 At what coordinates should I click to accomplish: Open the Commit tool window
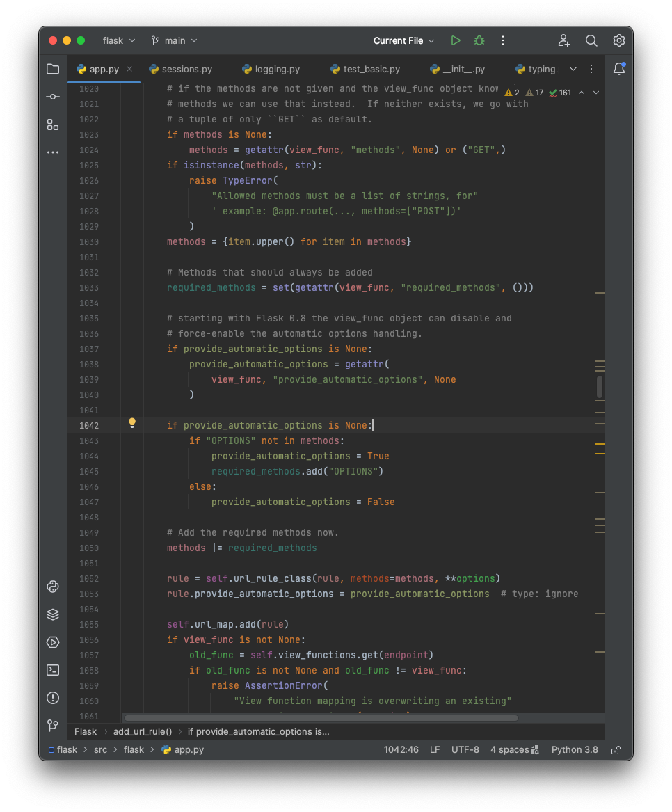pos(53,97)
